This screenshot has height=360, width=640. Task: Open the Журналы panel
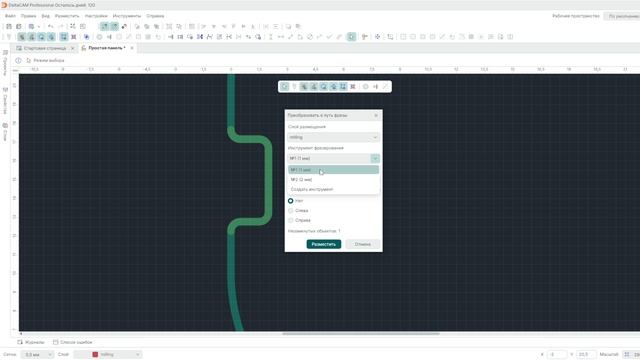tap(31, 342)
